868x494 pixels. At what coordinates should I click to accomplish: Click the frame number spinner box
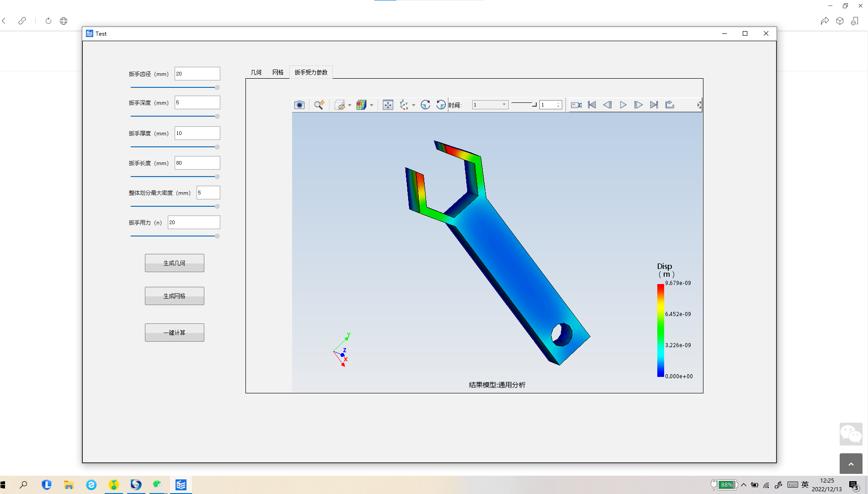551,105
